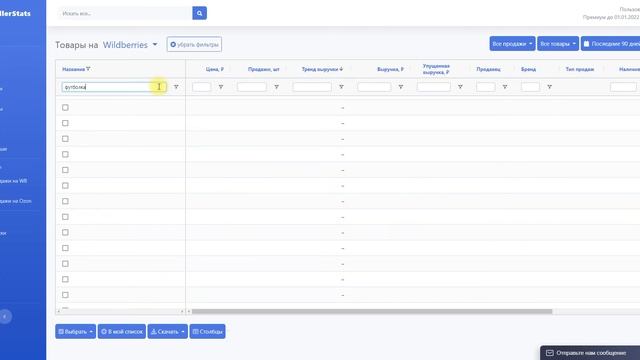
Task: Open filter options for Продажи, шт column
Action: pyautogui.click(x=276, y=87)
